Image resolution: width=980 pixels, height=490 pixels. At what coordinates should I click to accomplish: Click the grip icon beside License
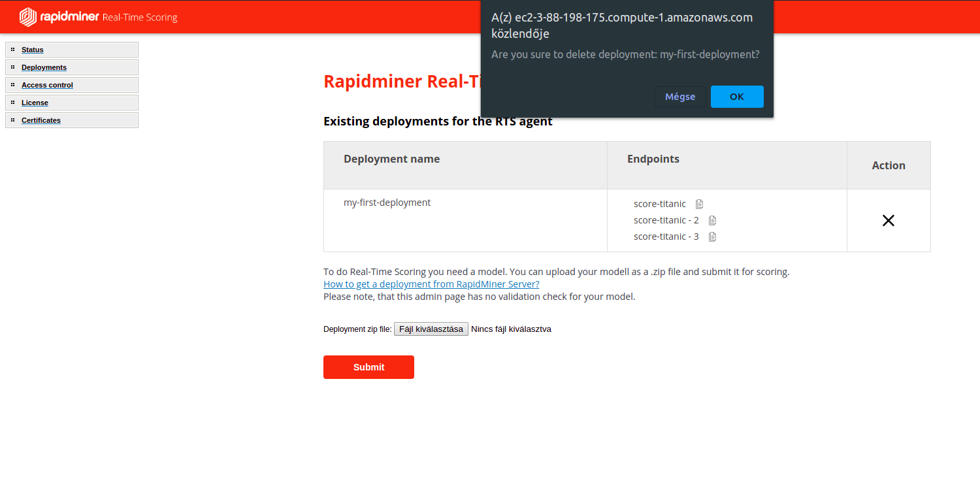(x=12, y=103)
